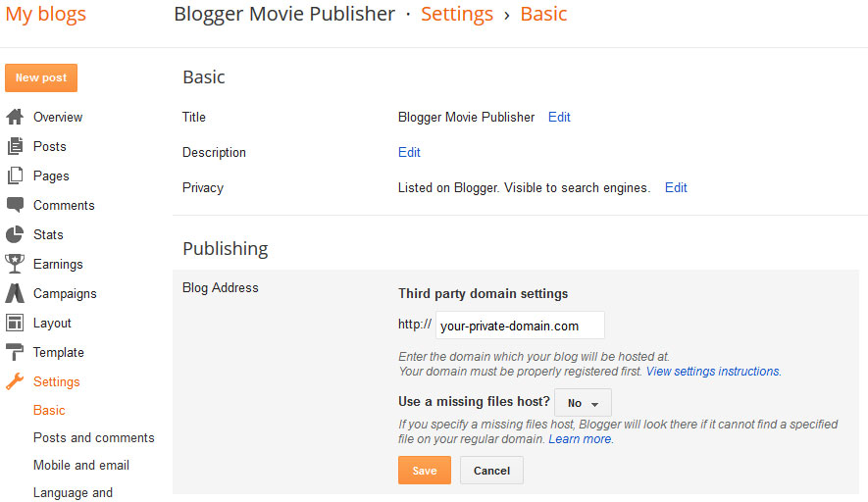Click the third party domain field
This screenshot has width=868, height=502.
[520, 326]
